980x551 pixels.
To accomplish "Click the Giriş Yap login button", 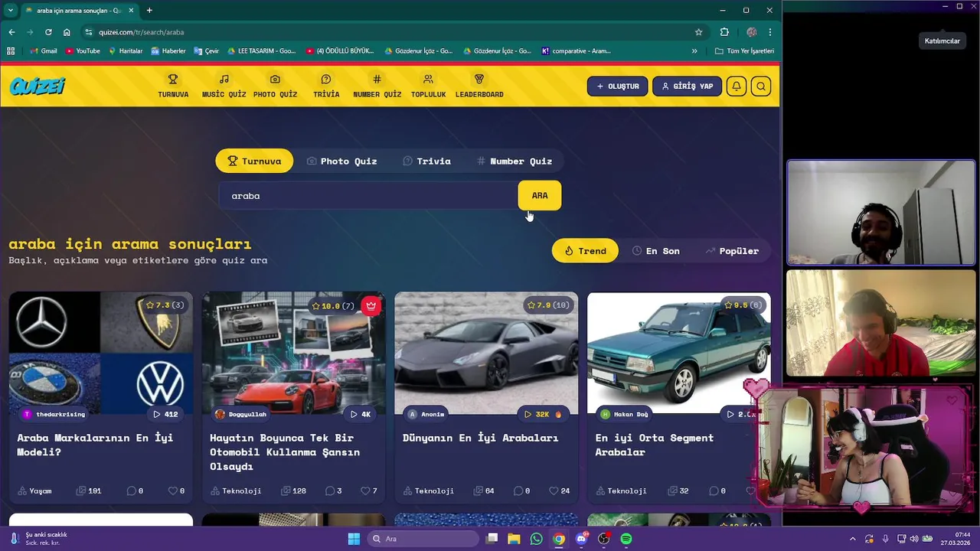I will tap(687, 86).
